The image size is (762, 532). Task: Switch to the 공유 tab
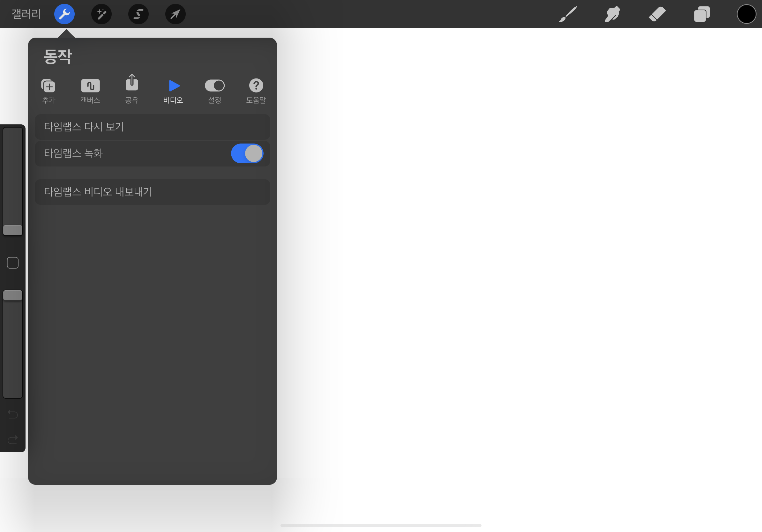132,90
